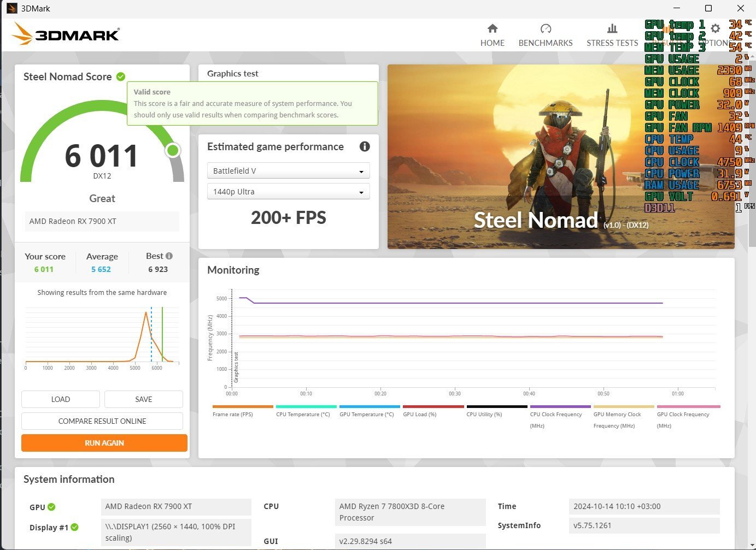
Task: Click the Monitoring section heading
Action: [233, 270]
